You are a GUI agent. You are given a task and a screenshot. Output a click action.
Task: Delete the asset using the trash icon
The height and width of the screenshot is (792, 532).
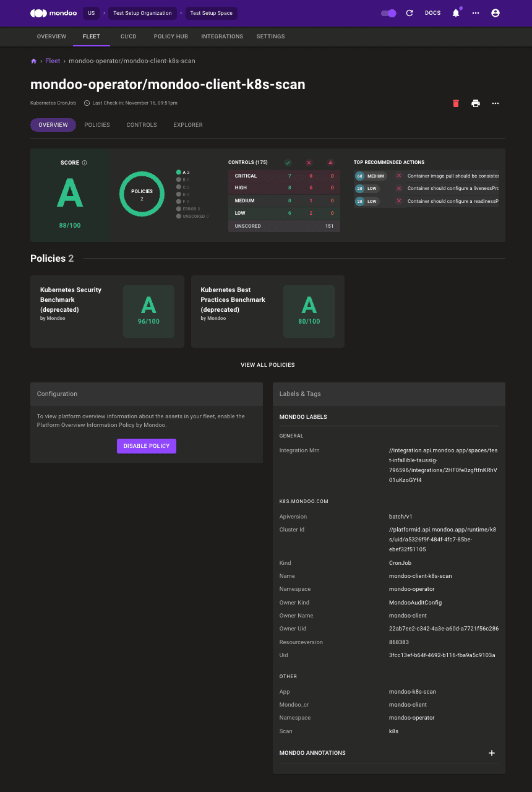coord(456,103)
